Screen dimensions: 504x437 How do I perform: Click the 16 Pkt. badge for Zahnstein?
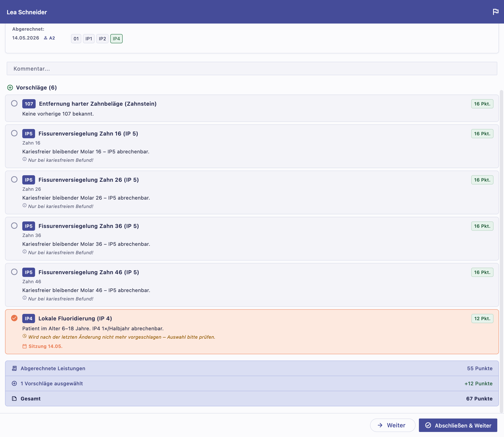click(482, 104)
